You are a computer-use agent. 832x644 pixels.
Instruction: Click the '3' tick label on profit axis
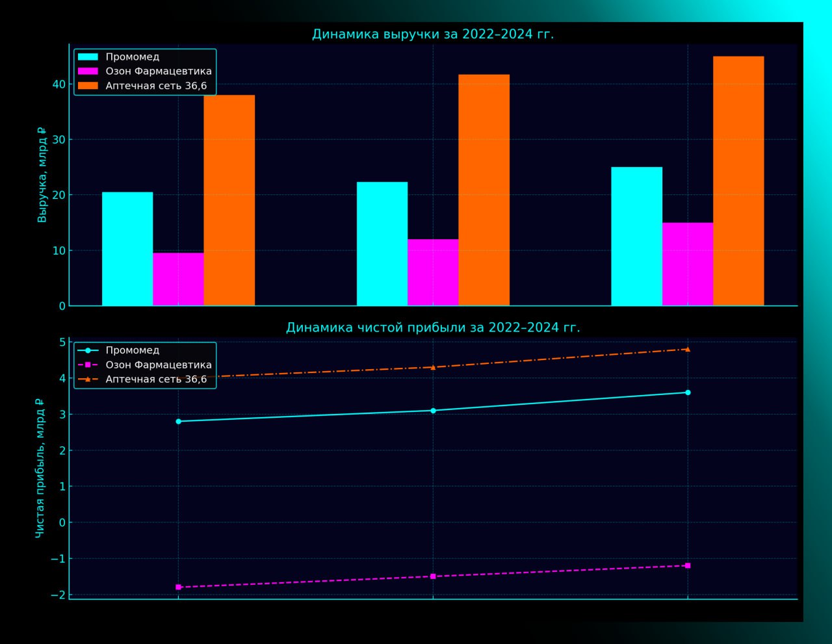pos(62,415)
